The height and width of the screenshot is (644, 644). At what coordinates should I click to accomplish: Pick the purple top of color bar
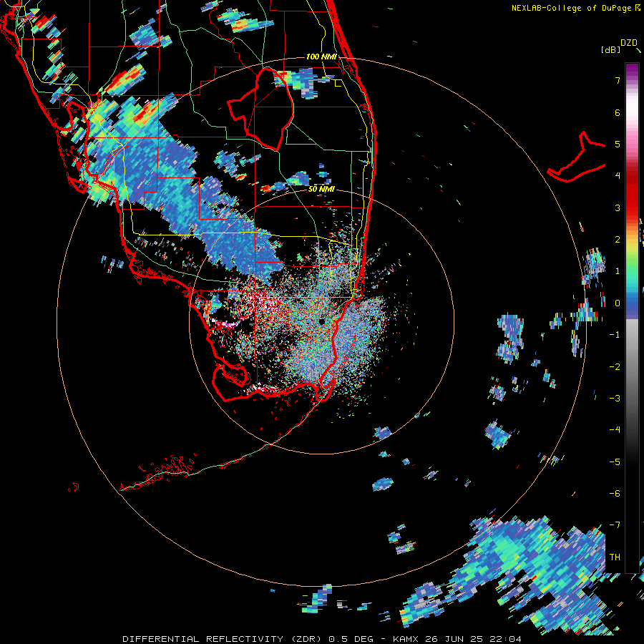632,70
